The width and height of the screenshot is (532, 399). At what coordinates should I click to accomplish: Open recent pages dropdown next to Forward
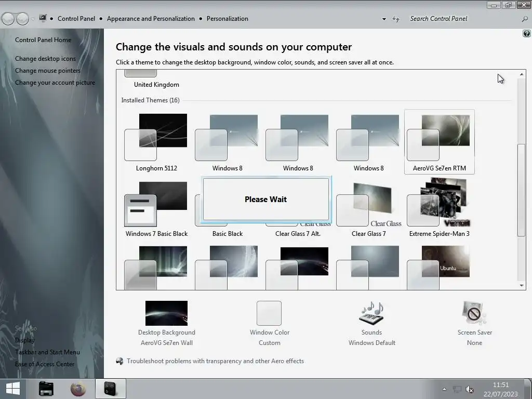[33, 19]
